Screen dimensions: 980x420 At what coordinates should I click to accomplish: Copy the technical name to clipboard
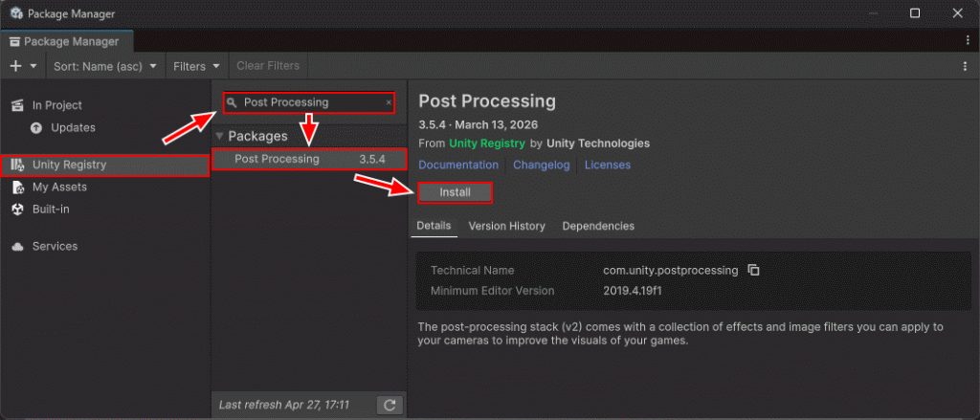tap(753, 271)
